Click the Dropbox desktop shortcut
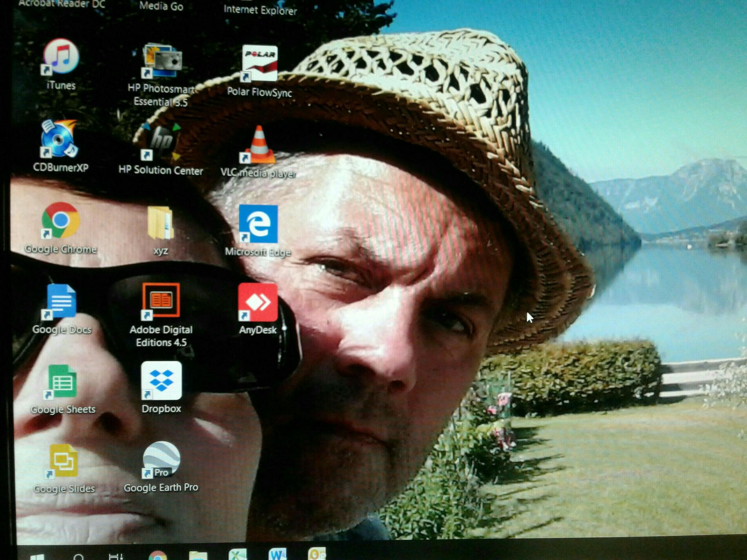The width and height of the screenshot is (747, 560). pos(161,380)
